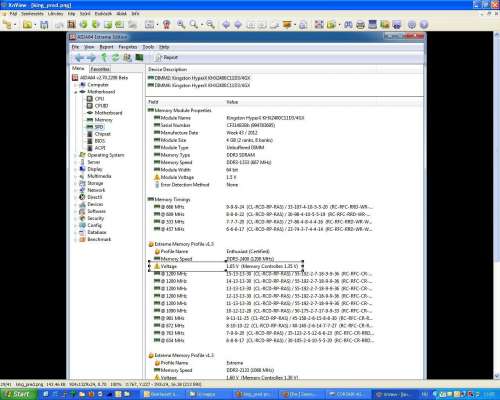
Task: Click the Enthusiast (Certified) value
Action: pos(248,251)
